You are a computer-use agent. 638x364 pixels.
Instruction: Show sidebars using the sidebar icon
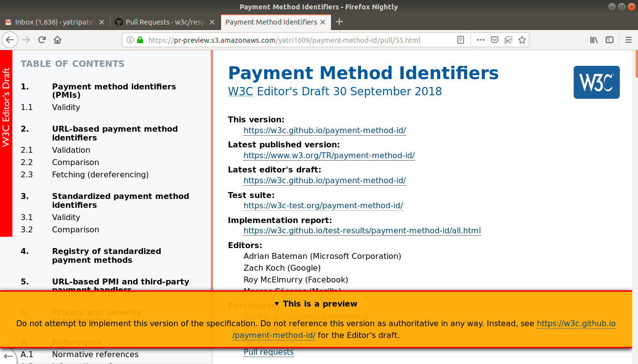click(610, 40)
